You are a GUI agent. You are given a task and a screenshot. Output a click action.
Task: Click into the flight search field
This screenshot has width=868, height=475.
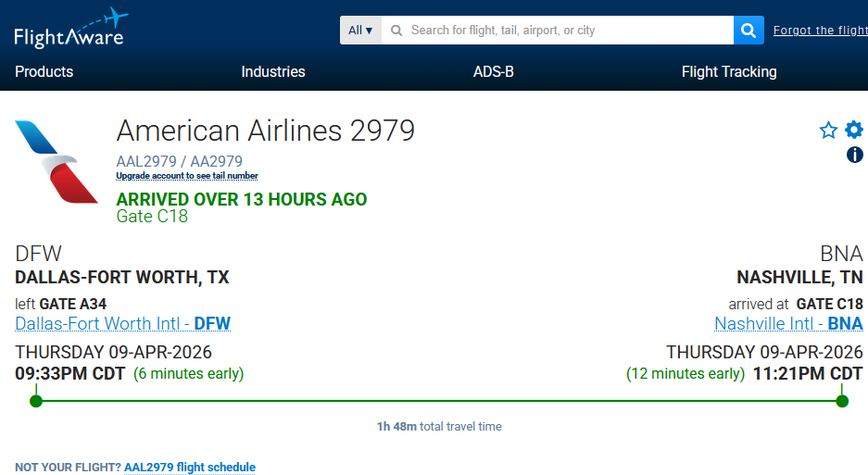pos(556,30)
